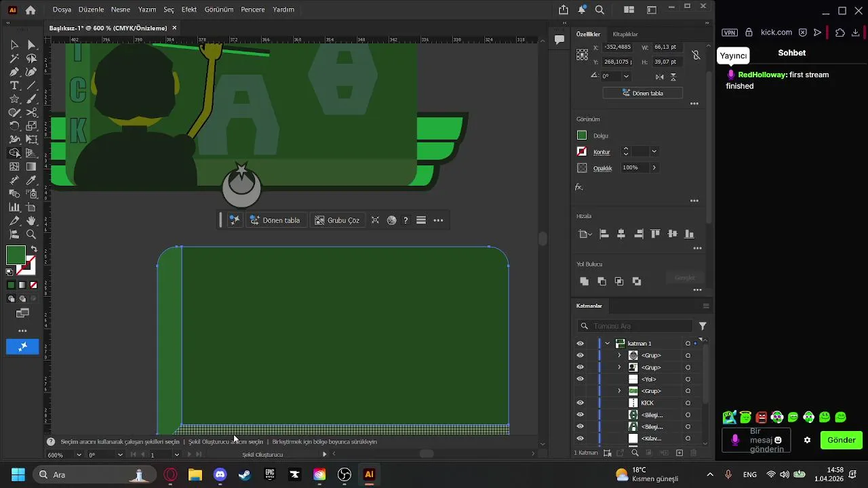
Task: Choose the Zoom magnifier tool
Action: tap(31, 235)
